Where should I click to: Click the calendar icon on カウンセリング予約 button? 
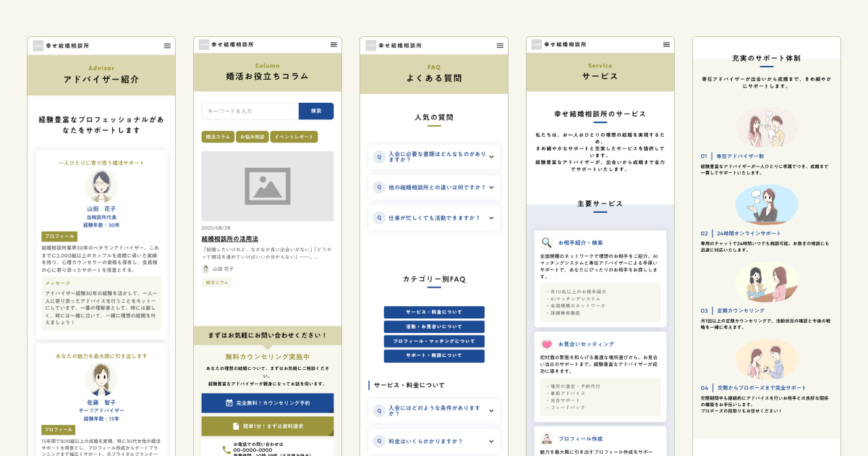tap(229, 402)
